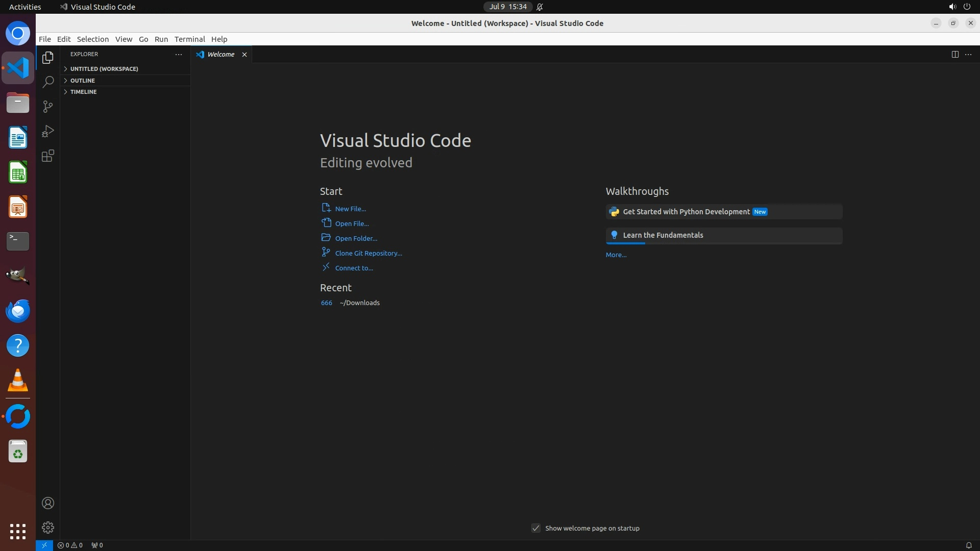
Task: Click Clone Git Repository link
Action: point(368,253)
